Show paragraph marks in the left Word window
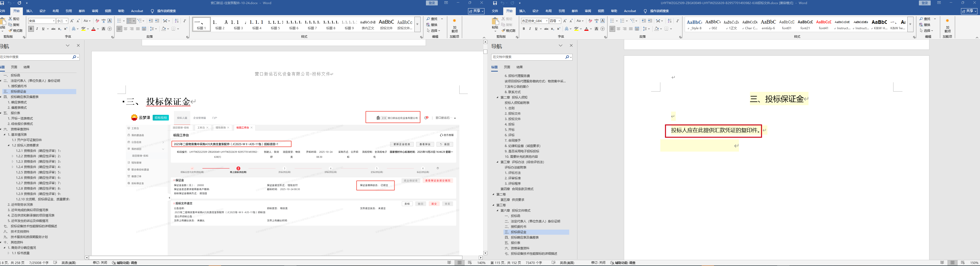Viewport: 980px width, 266px height. (185, 21)
